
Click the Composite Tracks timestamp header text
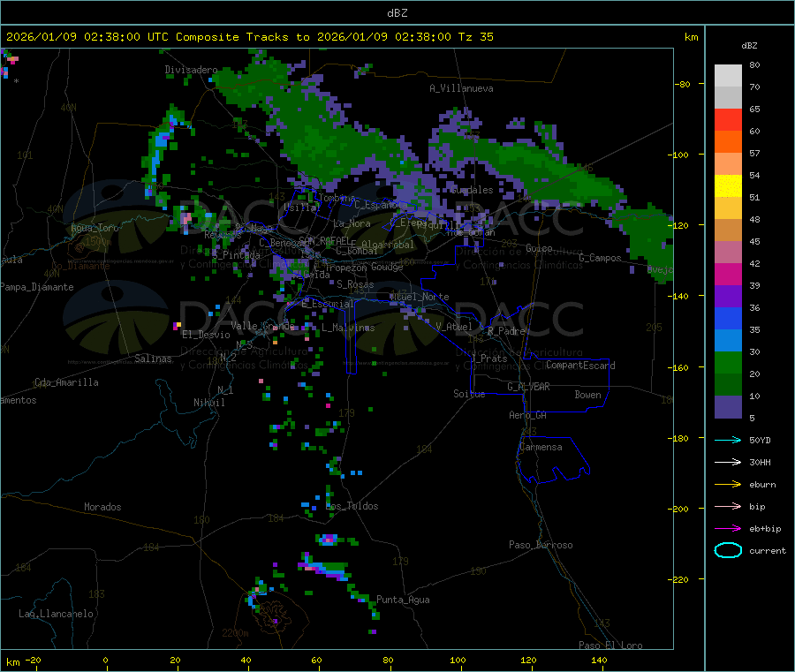249,37
